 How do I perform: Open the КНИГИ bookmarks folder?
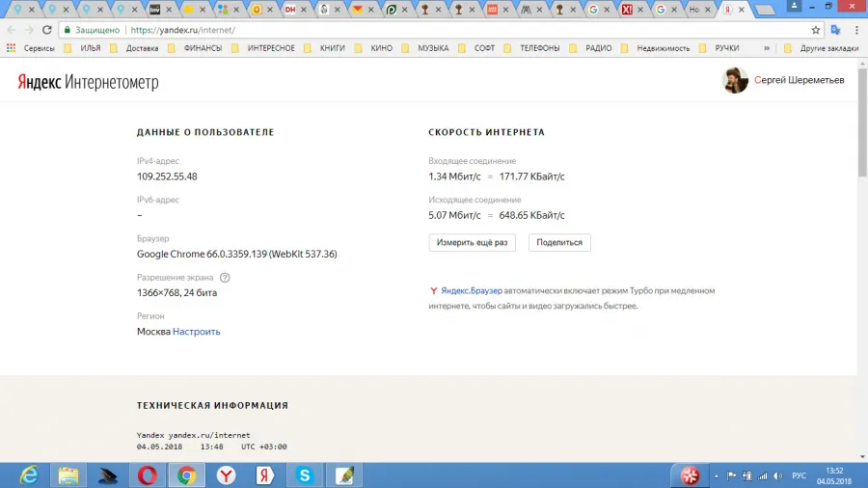[x=325, y=48]
